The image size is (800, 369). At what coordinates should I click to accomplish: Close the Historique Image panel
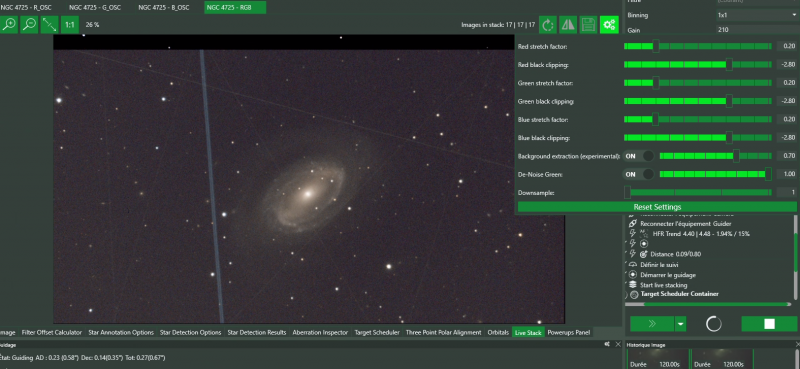tap(797, 345)
